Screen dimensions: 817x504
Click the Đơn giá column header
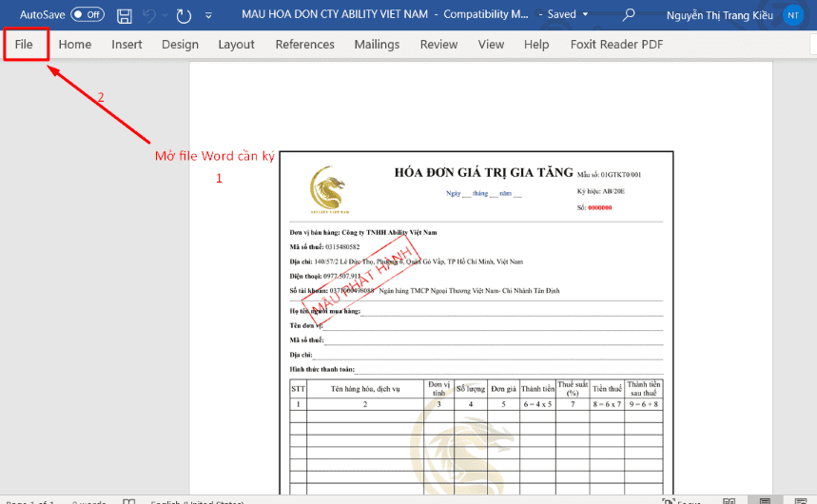(503, 389)
